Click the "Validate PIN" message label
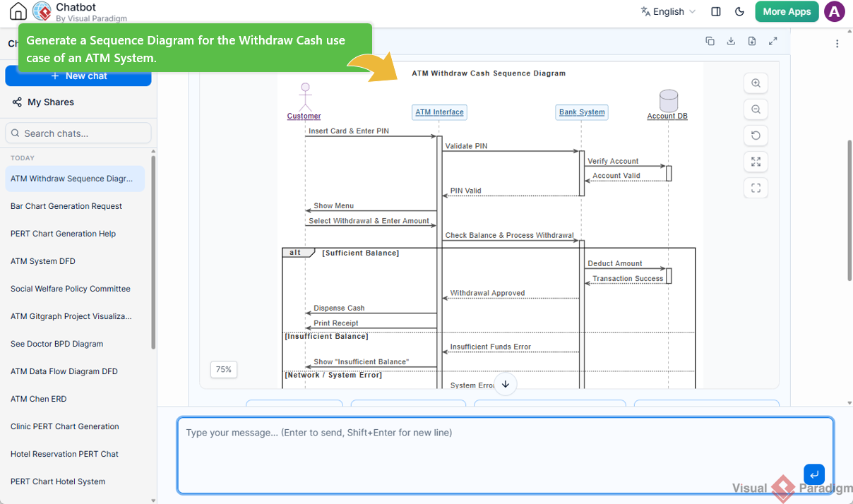The height and width of the screenshot is (504, 853). (x=466, y=146)
